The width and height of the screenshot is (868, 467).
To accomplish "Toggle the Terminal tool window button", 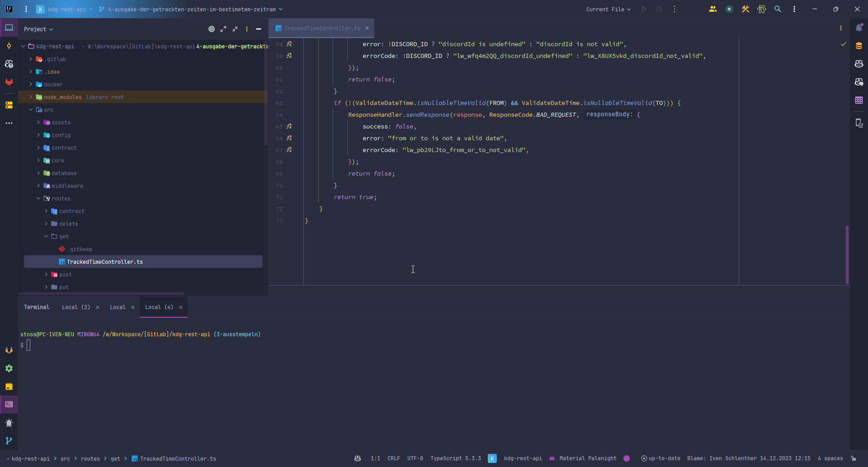I will coord(9,404).
